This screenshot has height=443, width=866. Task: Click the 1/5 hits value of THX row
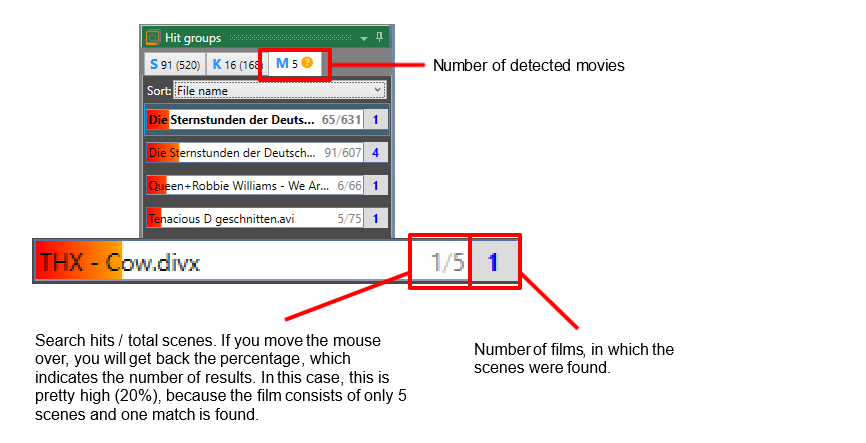point(447,262)
